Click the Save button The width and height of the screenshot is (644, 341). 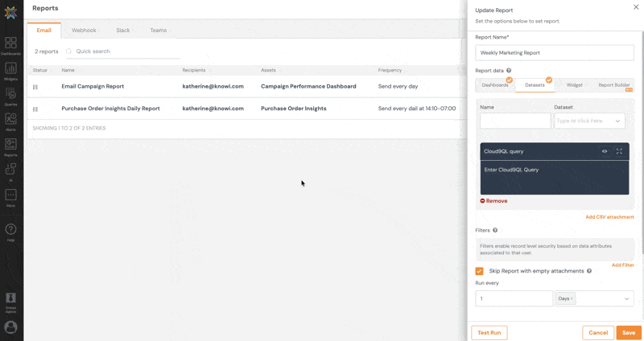point(628,332)
